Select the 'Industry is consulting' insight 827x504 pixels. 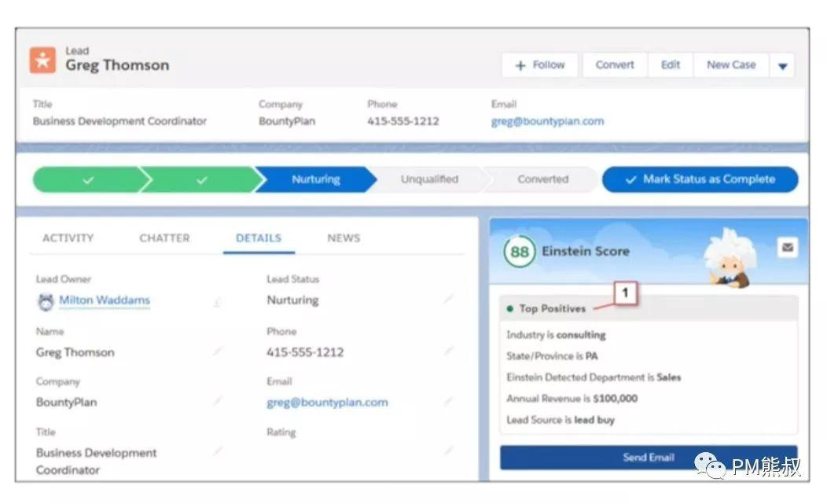[556, 335]
